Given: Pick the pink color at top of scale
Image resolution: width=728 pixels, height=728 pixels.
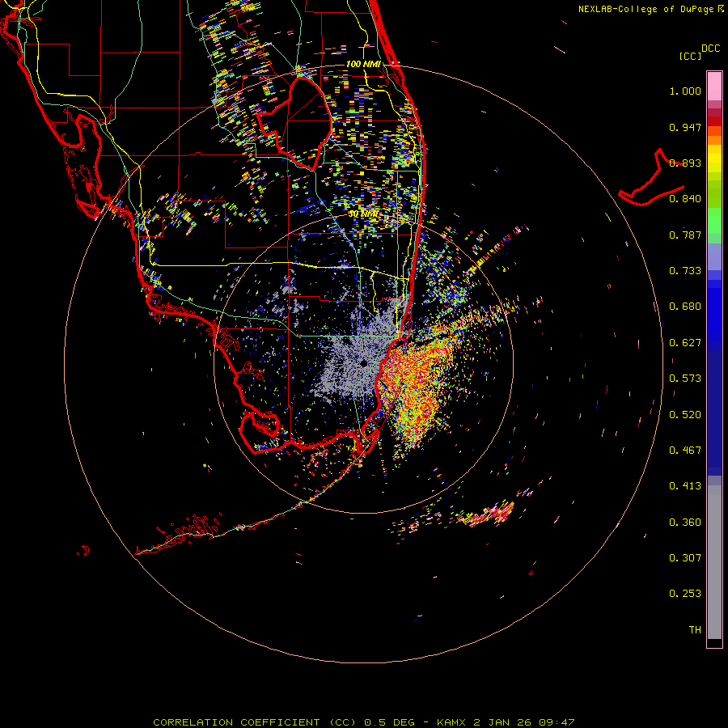Looking at the screenshot, I should pyautogui.click(x=714, y=86).
